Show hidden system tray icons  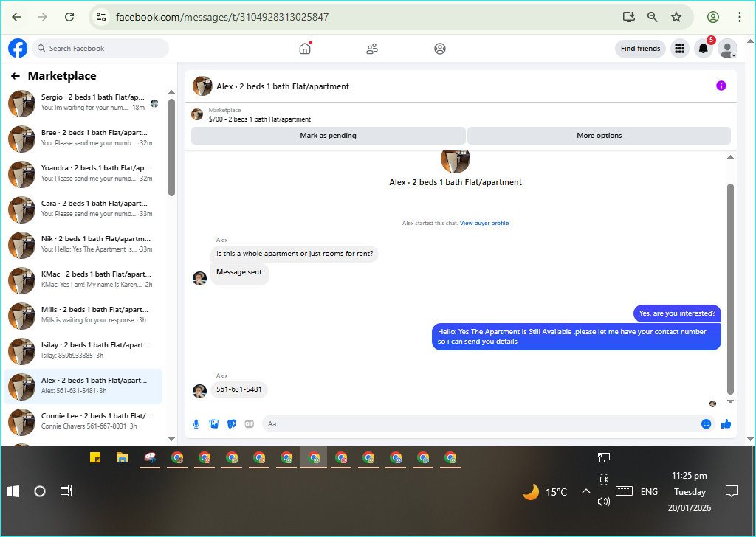585,491
